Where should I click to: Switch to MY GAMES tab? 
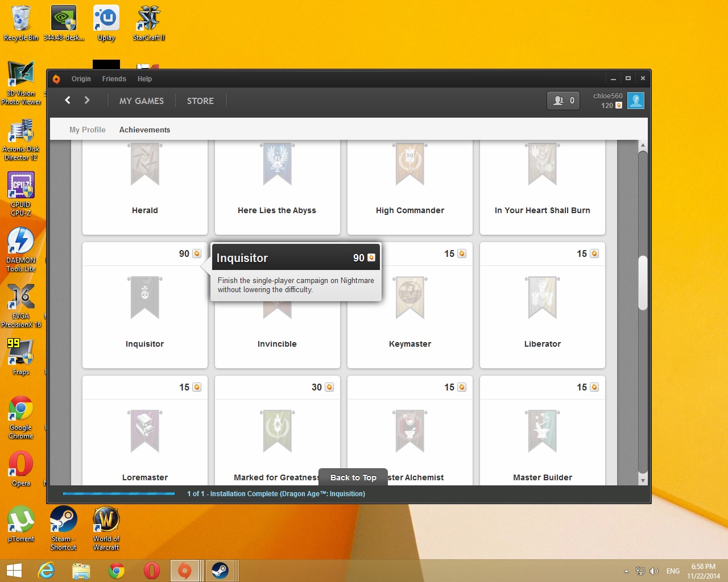point(142,101)
